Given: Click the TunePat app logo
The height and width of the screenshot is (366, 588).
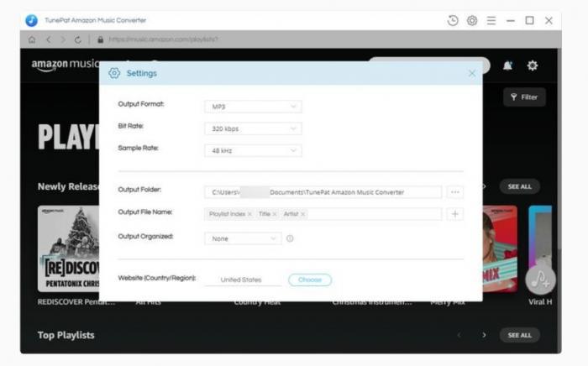Looking at the screenshot, I should point(32,20).
